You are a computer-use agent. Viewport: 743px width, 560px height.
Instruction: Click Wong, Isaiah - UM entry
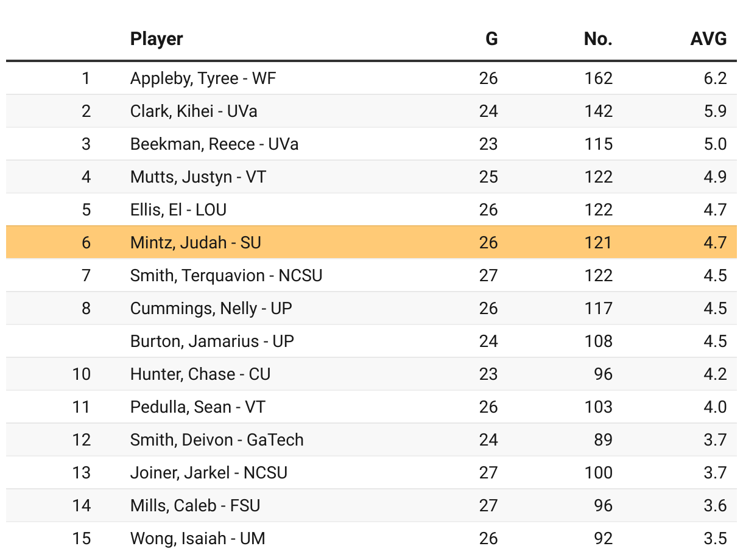click(198, 539)
